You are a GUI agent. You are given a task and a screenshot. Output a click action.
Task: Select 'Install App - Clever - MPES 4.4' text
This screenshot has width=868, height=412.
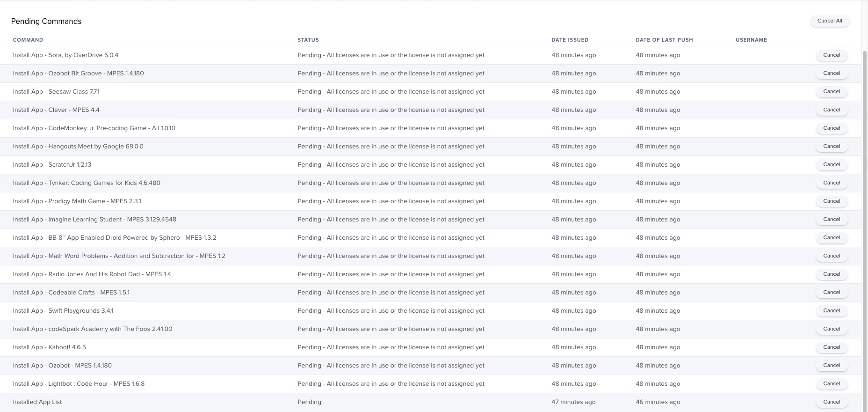56,110
